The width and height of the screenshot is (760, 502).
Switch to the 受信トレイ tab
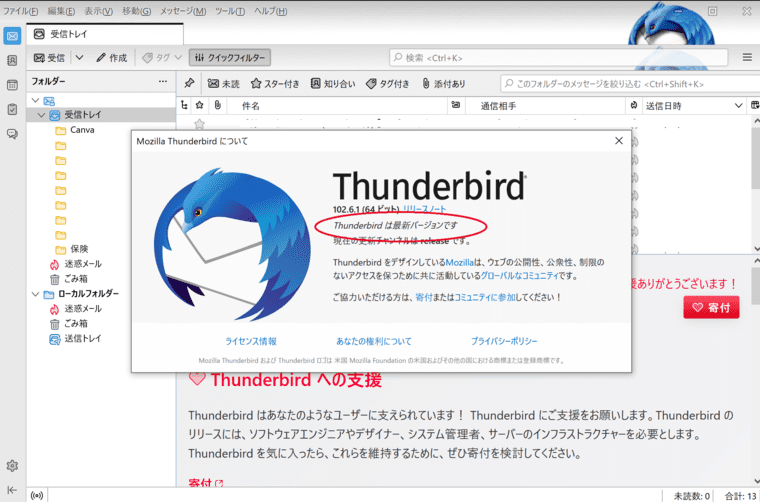(105, 34)
